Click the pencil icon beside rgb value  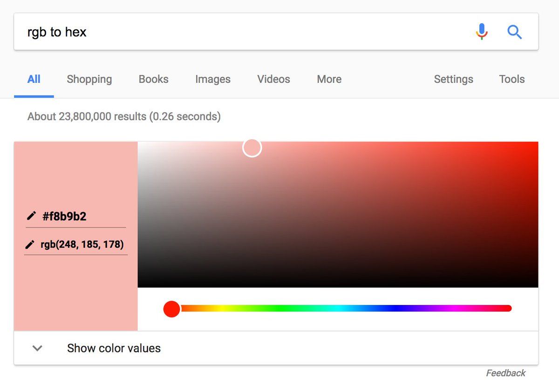click(30, 244)
